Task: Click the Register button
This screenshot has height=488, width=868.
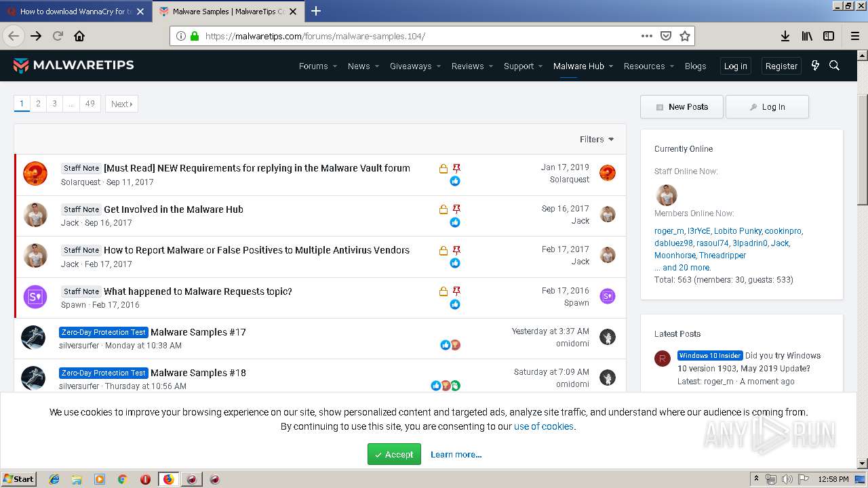Action: 781,66
